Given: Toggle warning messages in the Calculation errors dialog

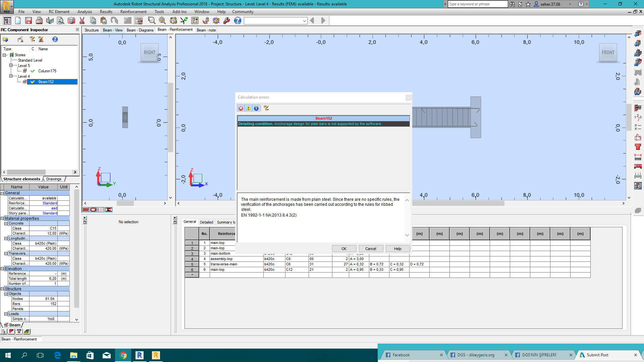Looking at the screenshot, I should pos(248,108).
